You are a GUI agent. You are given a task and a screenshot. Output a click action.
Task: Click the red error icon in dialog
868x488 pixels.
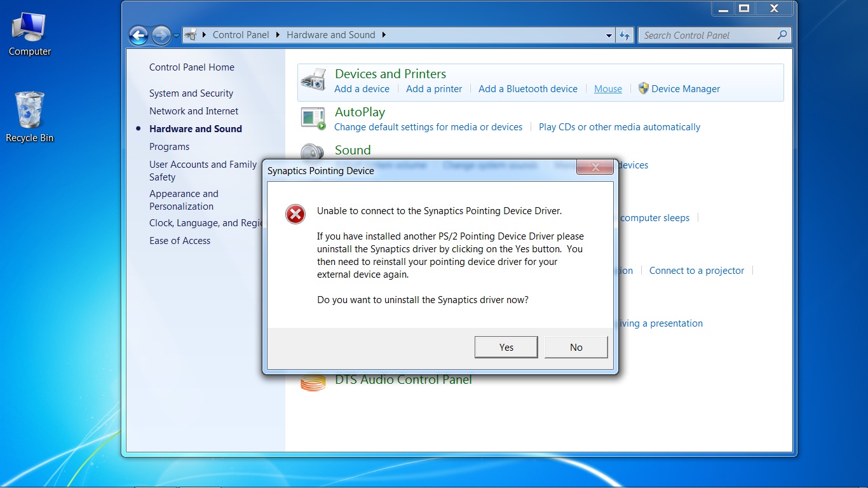(295, 214)
